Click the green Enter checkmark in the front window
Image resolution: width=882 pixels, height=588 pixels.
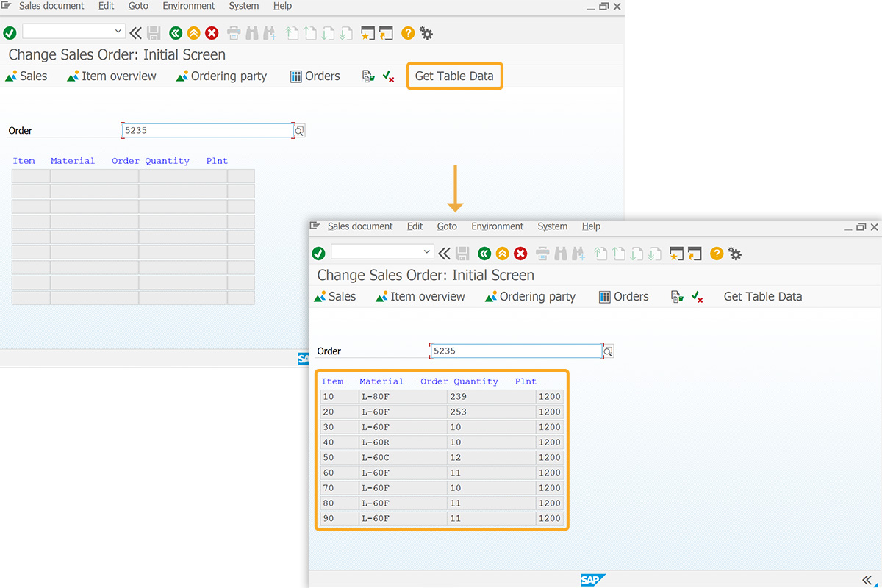[318, 253]
